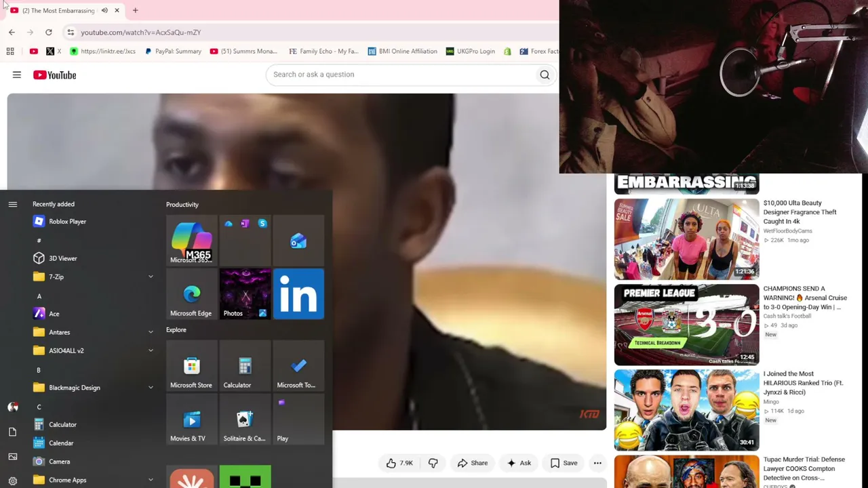Open the Premier League 3-0 thumbnail

point(686,325)
